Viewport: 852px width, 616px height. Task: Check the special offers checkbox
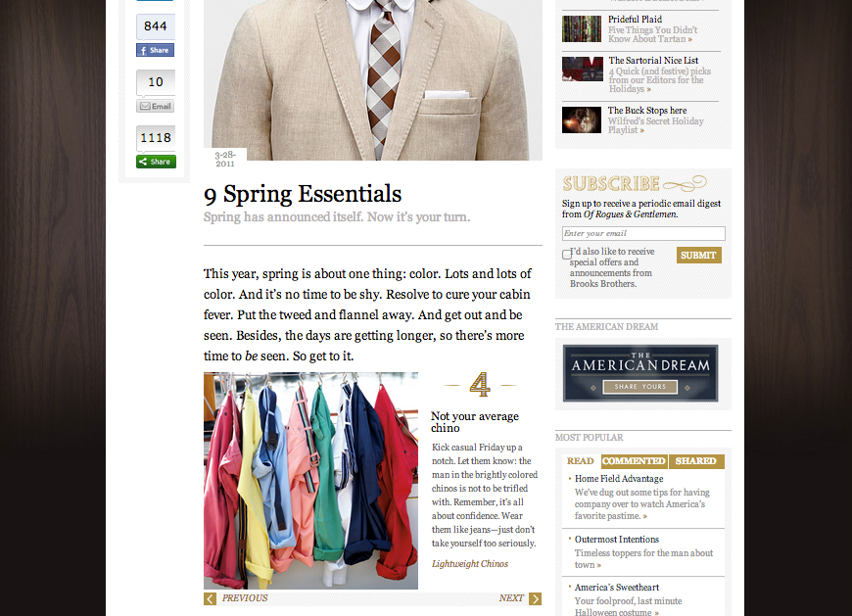567,255
